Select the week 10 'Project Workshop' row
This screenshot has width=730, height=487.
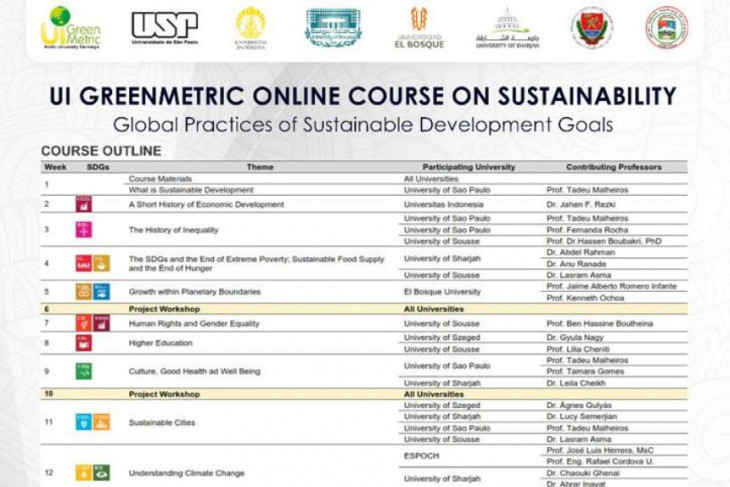[x=364, y=394]
